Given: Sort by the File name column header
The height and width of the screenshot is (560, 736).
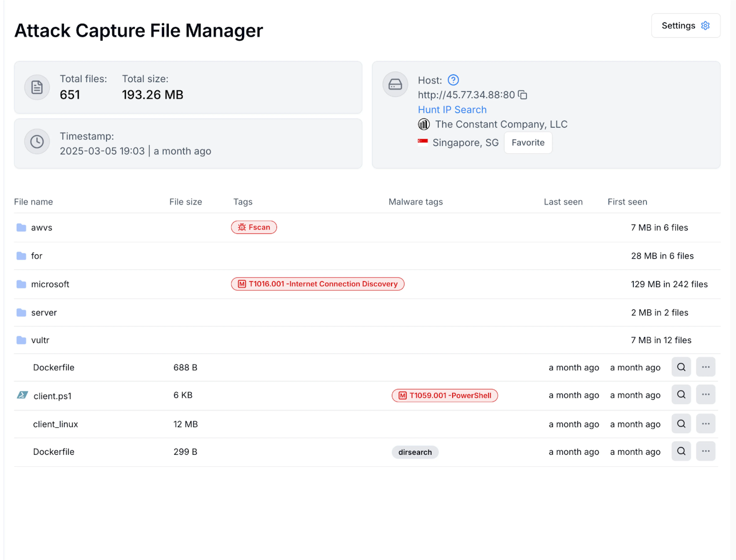Looking at the screenshot, I should pyautogui.click(x=33, y=202).
